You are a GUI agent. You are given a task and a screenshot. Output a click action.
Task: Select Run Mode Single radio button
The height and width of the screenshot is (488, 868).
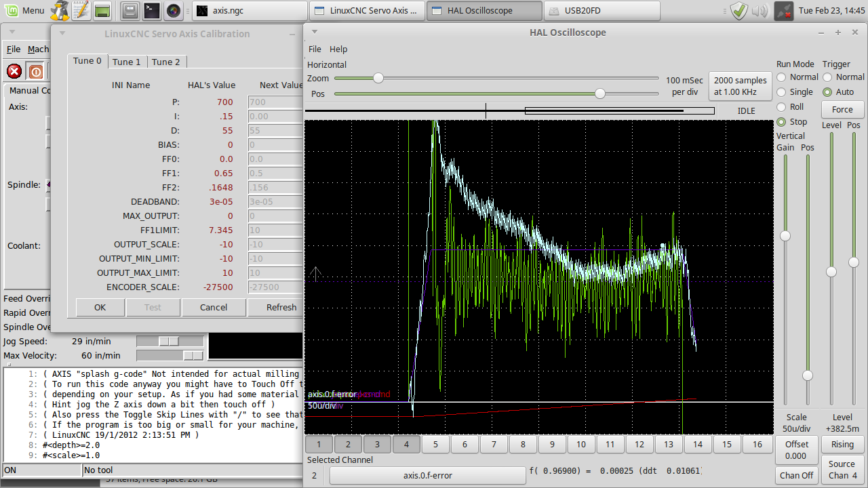(x=782, y=92)
